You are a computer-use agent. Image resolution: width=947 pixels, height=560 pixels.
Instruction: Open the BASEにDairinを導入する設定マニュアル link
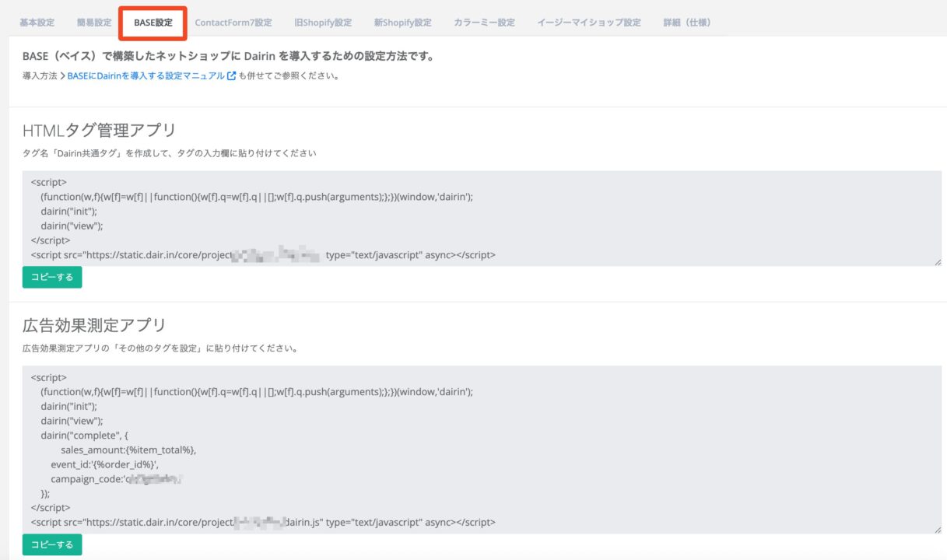[x=146, y=76]
